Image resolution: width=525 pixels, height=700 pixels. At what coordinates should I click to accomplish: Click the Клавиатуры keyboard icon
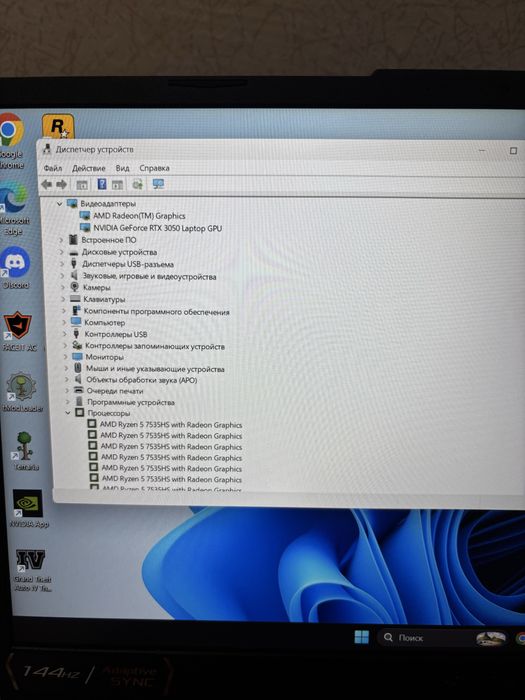tap(75, 299)
